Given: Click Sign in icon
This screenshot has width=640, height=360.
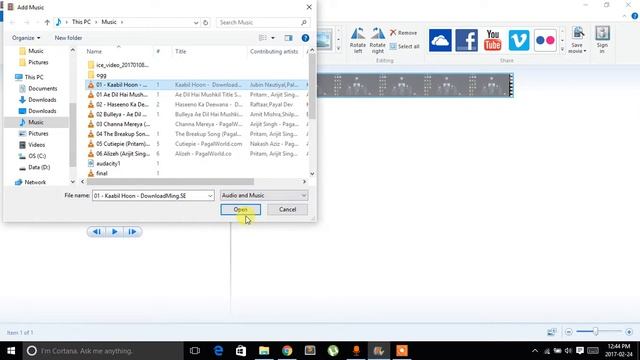Looking at the screenshot, I should pyautogui.click(x=602, y=40).
